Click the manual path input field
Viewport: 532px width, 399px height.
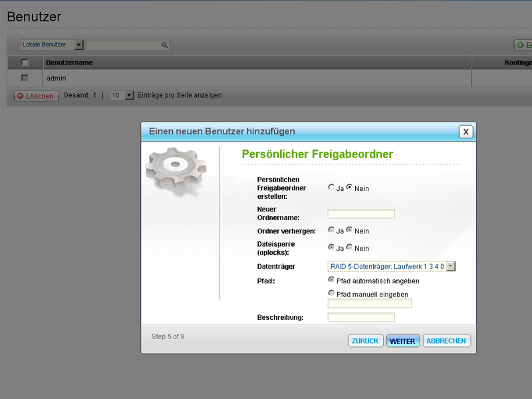tap(369, 303)
